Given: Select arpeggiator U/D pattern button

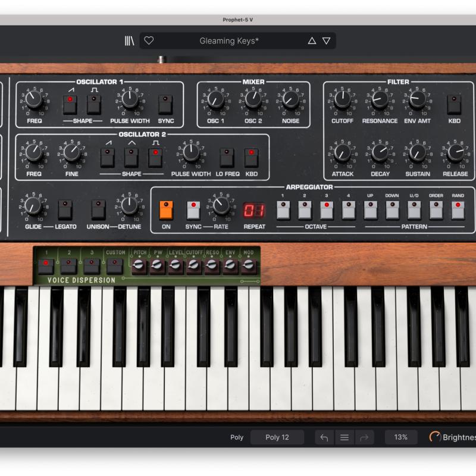Looking at the screenshot, I should 414,210.
